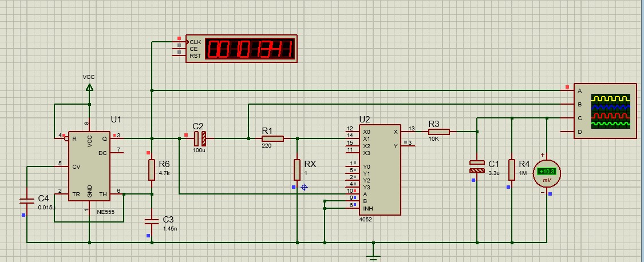Select electrolytic capacitor C1 symbol

click(477, 166)
